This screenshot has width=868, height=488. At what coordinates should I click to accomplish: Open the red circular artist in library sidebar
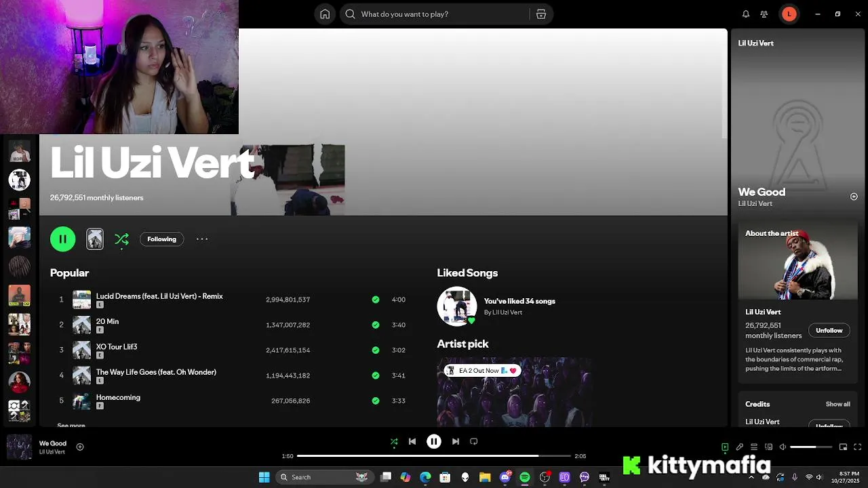coord(19,382)
